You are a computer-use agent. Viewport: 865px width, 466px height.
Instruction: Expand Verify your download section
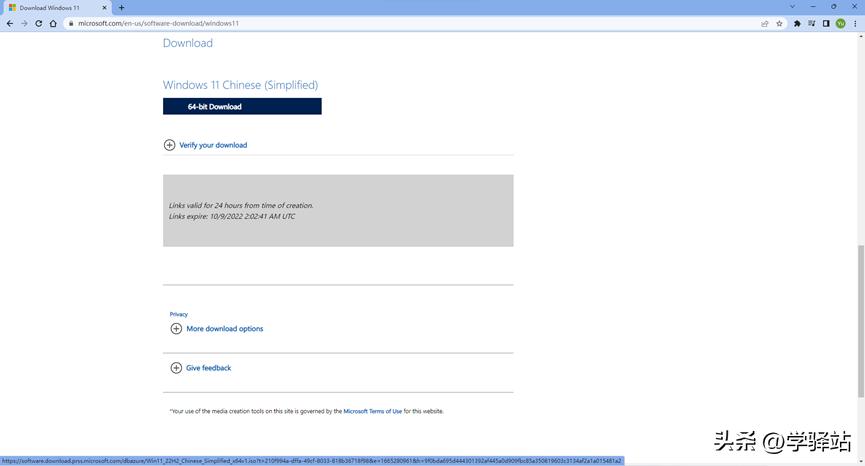click(205, 145)
